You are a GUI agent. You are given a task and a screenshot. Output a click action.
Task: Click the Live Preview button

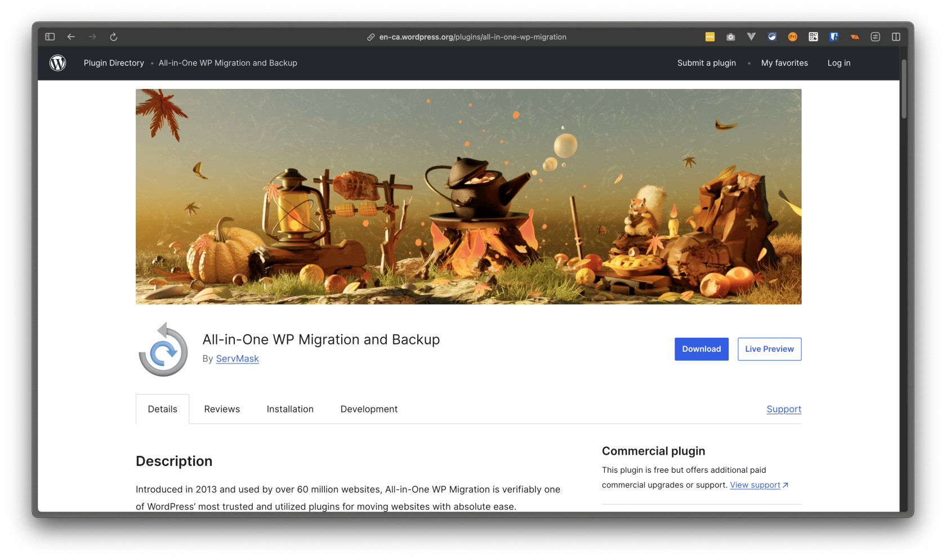pos(769,349)
